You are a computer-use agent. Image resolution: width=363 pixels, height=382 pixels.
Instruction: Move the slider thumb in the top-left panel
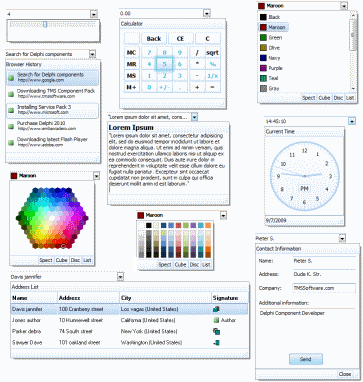[x=45, y=24]
